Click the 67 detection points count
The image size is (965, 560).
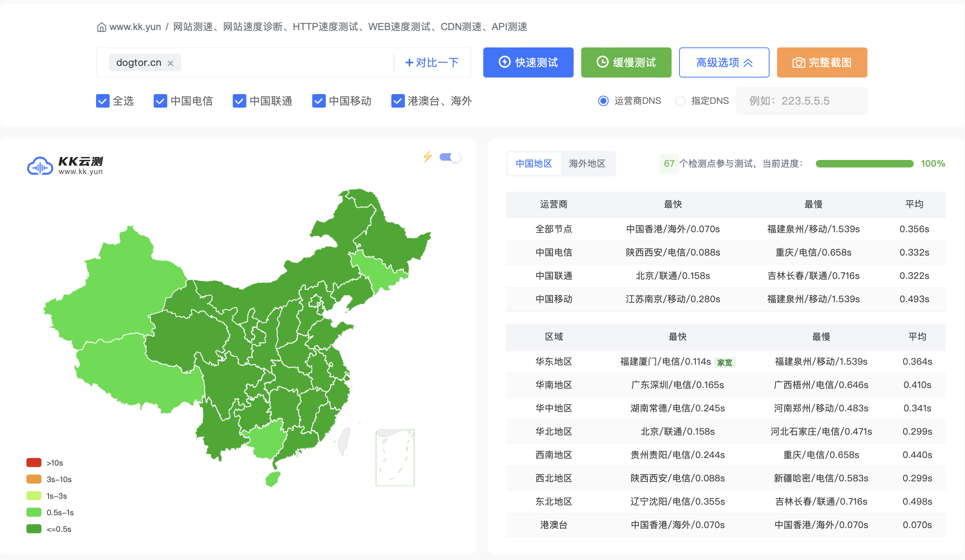[669, 164]
